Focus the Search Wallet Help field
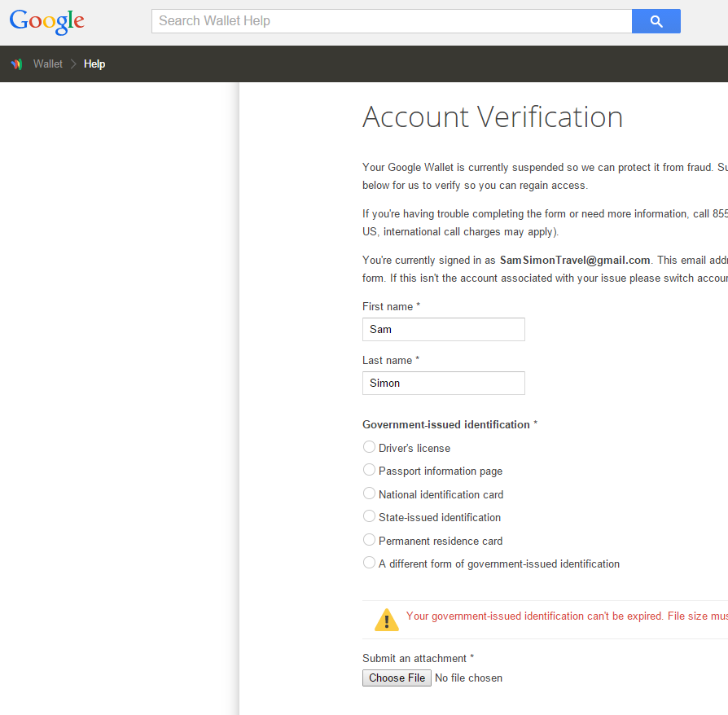Screen dimensions: 728x715 coord(392,21)
